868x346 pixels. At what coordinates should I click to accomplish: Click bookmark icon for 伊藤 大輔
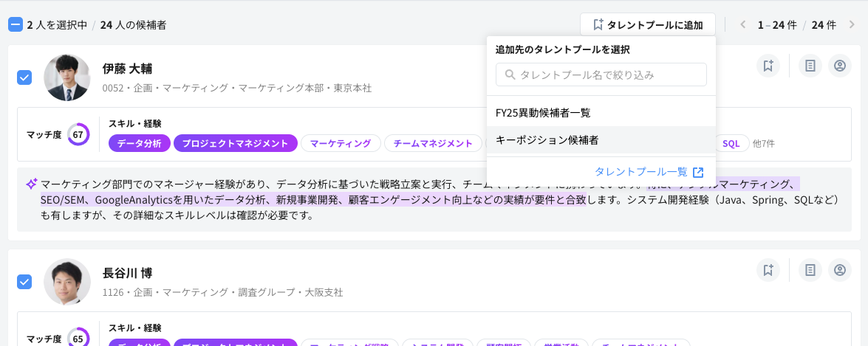click(x=768, y=66)
